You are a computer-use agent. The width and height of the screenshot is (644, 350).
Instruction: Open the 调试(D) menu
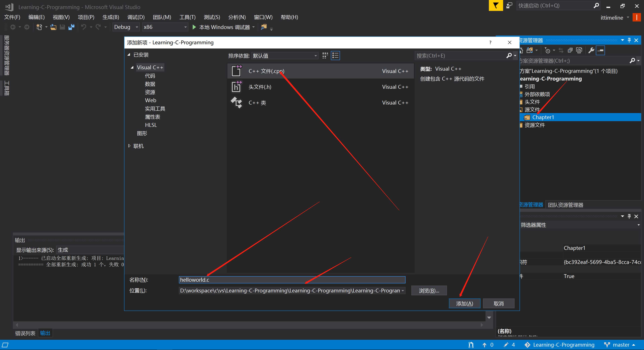point(136,17)
